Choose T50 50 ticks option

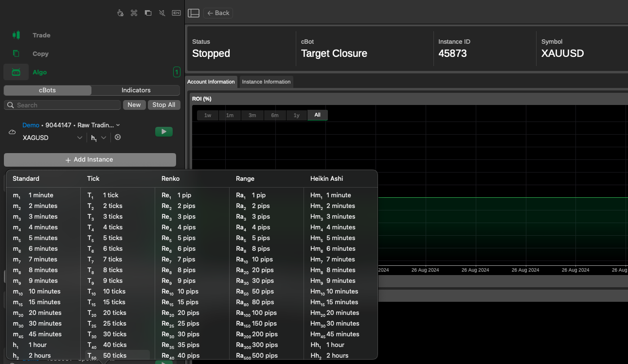pos(118,355)
